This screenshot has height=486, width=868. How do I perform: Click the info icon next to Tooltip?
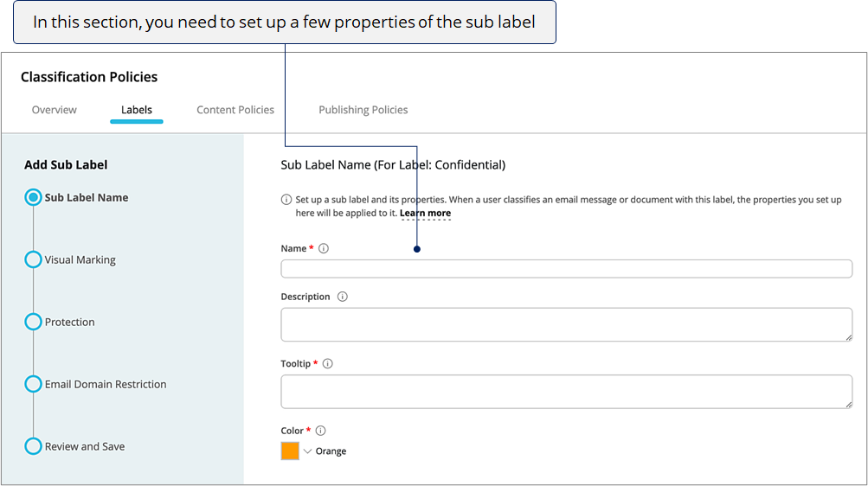(328, 363)
